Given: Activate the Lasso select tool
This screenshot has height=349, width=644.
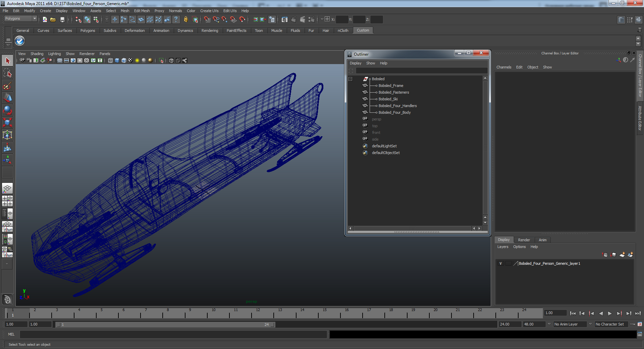Looking at the screenshot, I should 7,73.
